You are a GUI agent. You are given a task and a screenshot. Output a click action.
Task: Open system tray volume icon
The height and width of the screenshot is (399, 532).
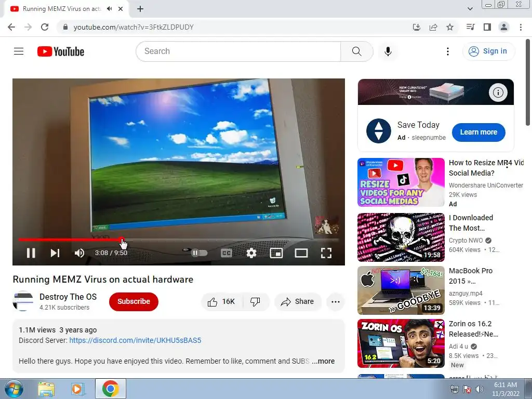coord(480,389)
